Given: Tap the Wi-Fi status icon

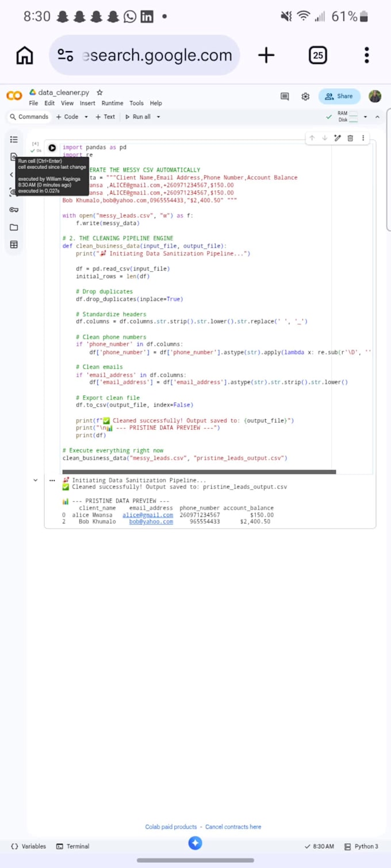Looking at the screenshot, I should (x=304, y=17).
